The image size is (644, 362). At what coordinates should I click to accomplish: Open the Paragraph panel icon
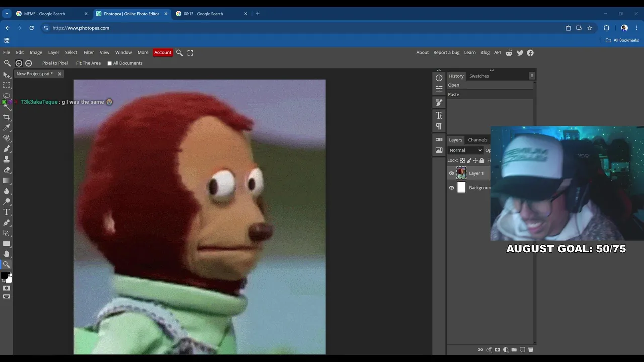pos(439,126)
